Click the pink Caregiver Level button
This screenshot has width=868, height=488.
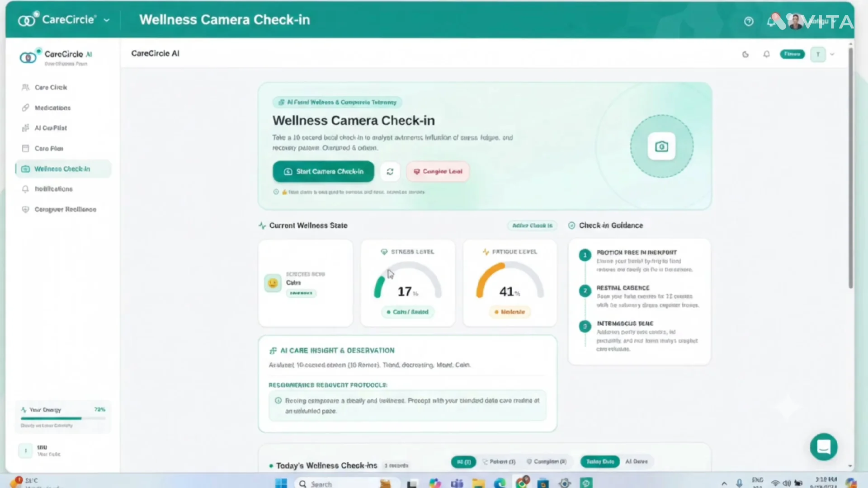click(438, 172)
